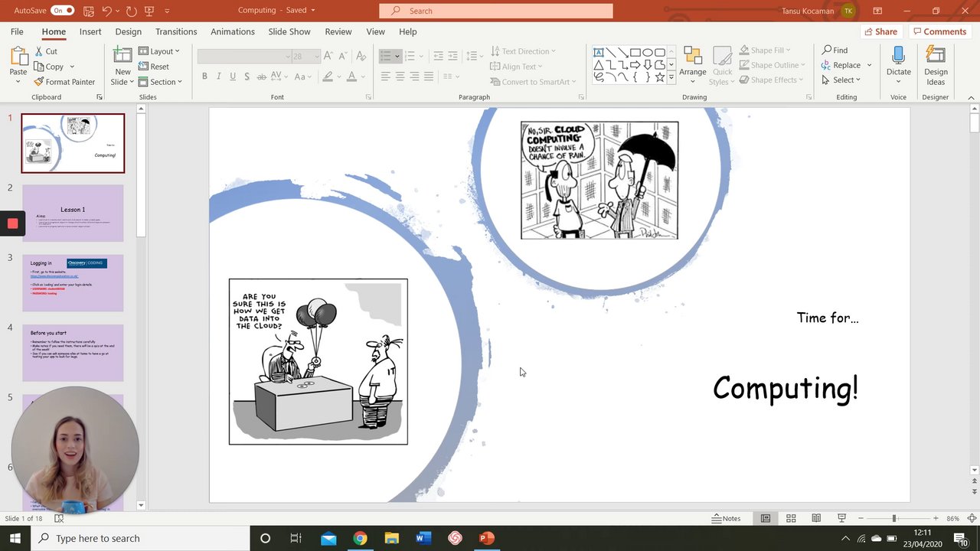Open Design Ideas pane
This screenshot has width=980, height=551.
(936, 66)
